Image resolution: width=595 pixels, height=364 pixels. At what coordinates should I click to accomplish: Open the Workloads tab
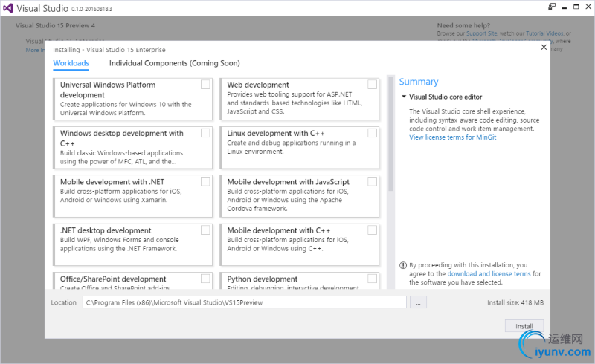click(x=71, y=63)
